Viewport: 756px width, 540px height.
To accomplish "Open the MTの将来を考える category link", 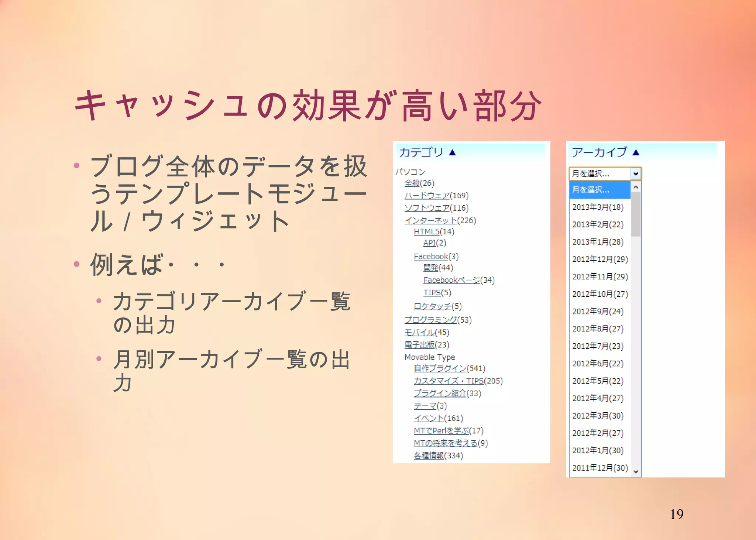I will (x=446, y=443).
